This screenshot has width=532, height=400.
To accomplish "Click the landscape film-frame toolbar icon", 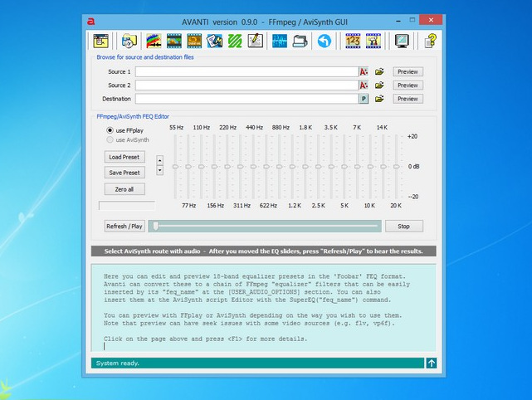I will click(x=174, y=41).
